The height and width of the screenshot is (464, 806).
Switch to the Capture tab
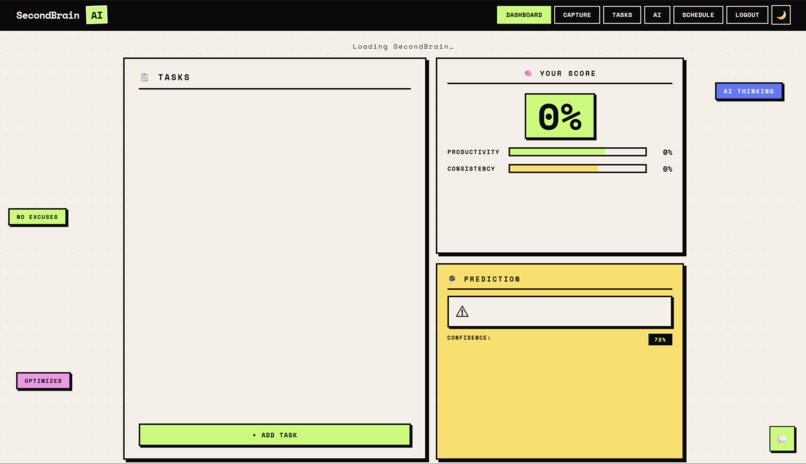click(x=577, y=15)
